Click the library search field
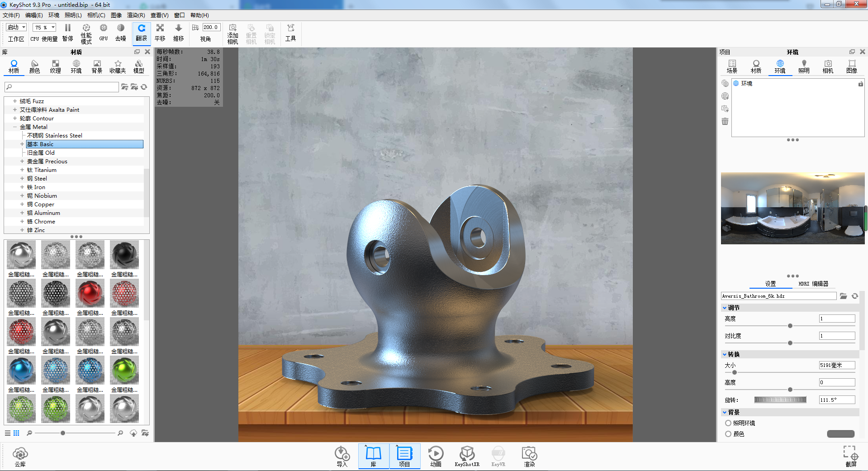The height and width of the screenshot is (471, 868). click(62, 87)
